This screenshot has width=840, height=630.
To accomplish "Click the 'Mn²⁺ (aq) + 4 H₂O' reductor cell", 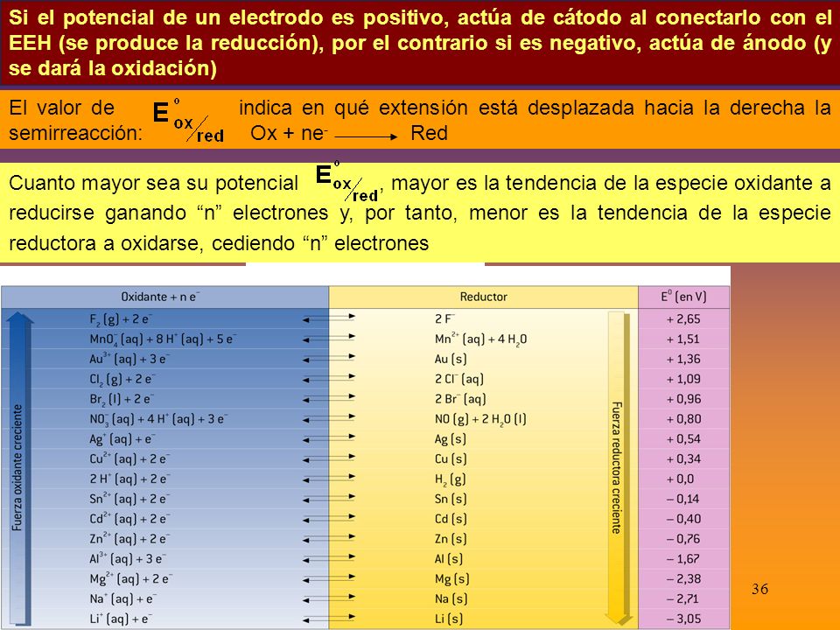I will point(480,339).
